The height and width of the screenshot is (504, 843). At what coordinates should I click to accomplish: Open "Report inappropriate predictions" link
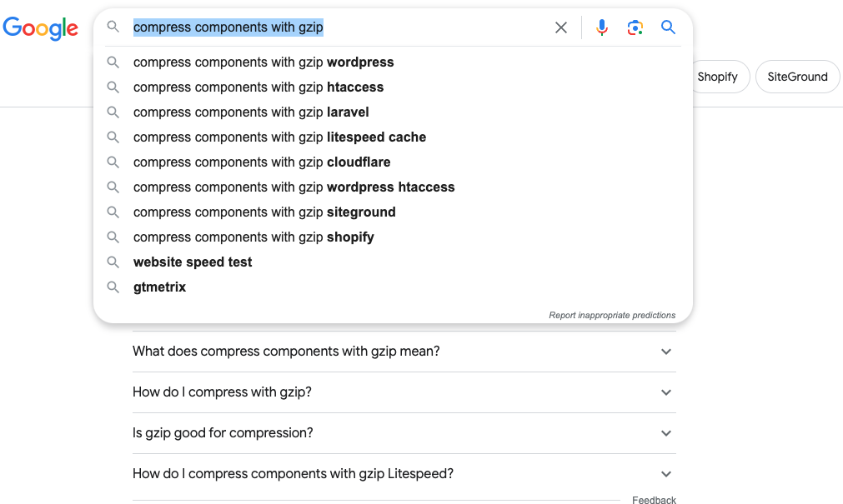click(x=612, y=316)
